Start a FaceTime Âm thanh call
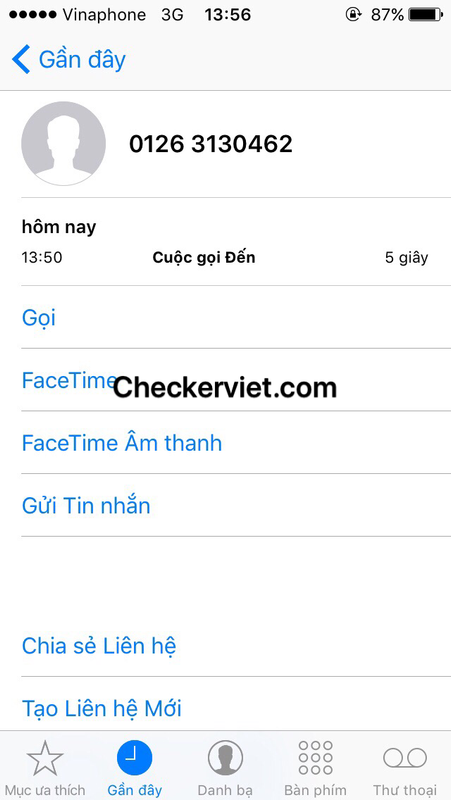The width and height of the screenshot is (451, 800). pyautogui.click(x=236, y=443)
